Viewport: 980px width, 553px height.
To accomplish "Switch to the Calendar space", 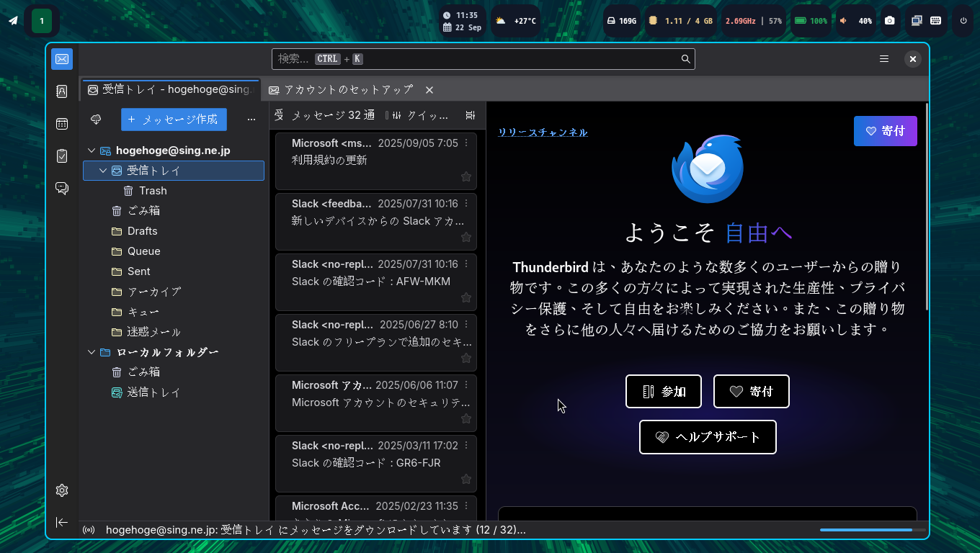I will tap(62, 124).
